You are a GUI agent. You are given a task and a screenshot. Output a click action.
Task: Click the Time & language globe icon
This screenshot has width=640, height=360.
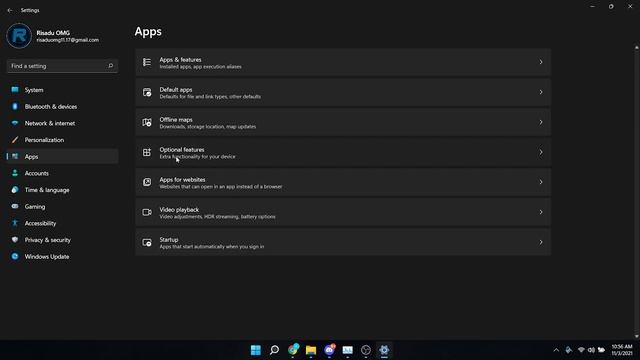[x=15, y=190]
